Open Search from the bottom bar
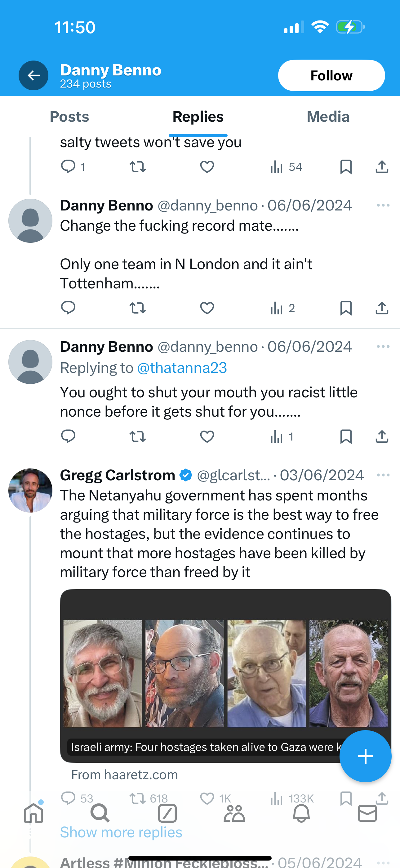The height and width of the screenshot is (868, 400). 100,813
